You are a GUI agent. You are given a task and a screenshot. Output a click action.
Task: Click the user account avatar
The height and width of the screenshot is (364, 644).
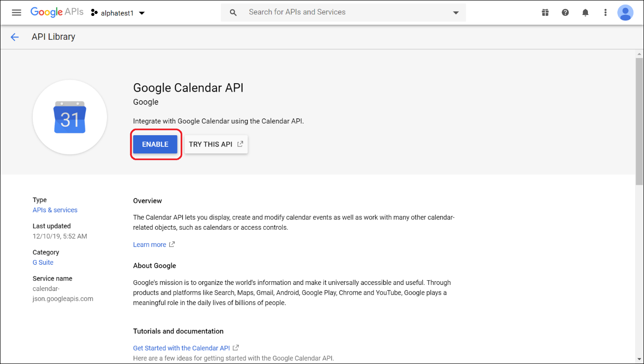point(625,13)
